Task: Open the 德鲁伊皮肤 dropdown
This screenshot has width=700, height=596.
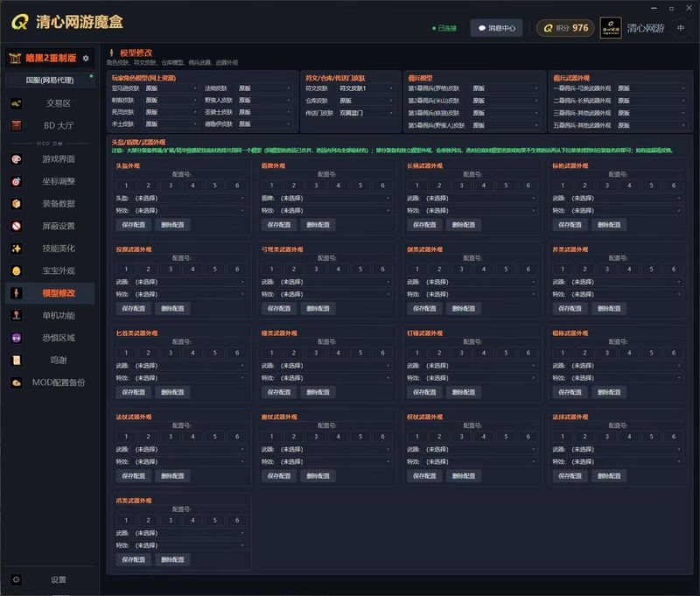Action: point(264,124)
